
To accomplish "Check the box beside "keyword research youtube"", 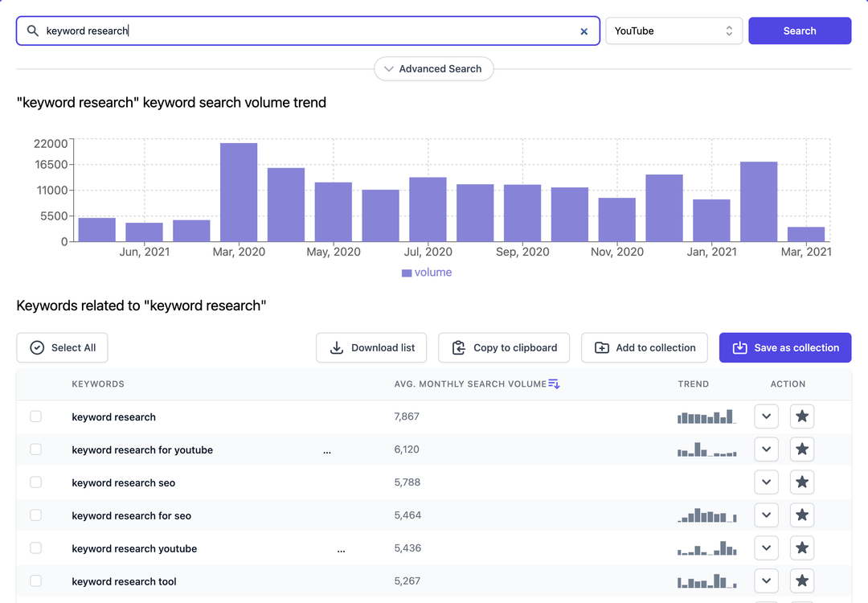I will 35,548.
